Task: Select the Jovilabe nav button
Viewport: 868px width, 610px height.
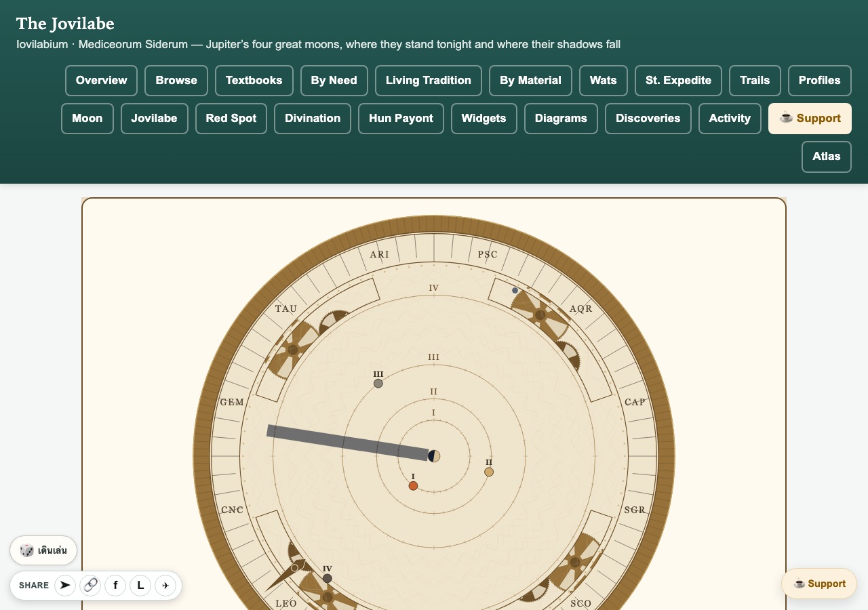Action: click(x=155, y=119)
